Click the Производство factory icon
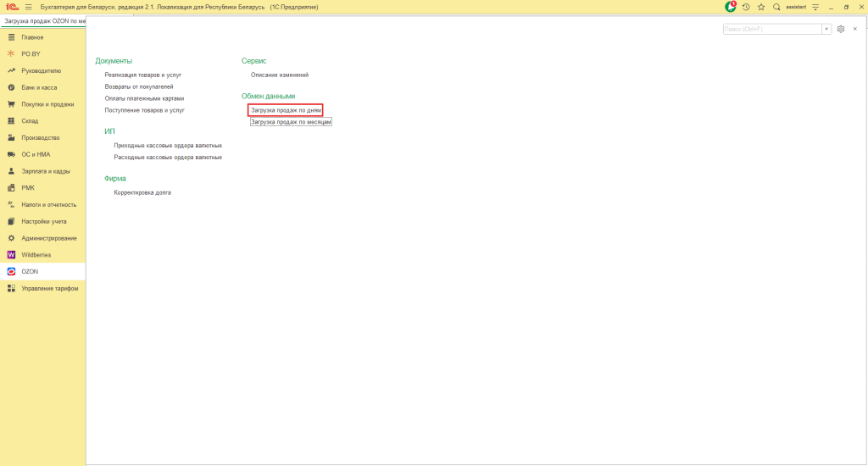The width and height of the screenshot is (868, 466). [x=11, y=138]
